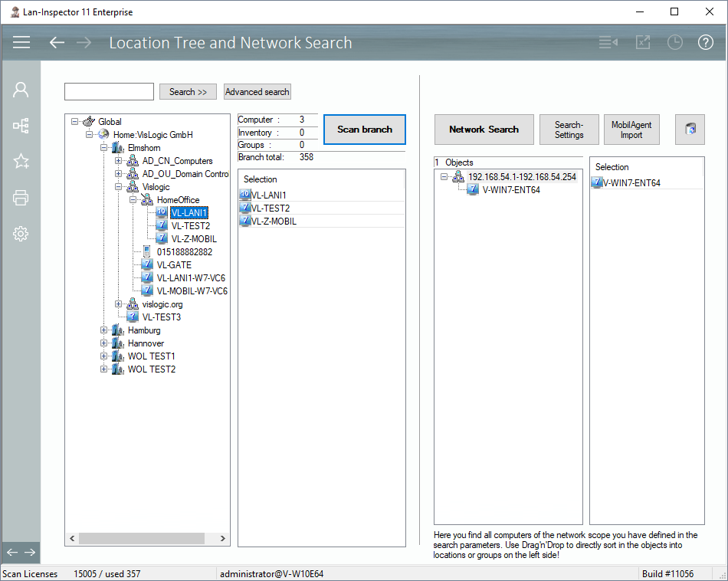Viewport: 728px width, 581px height.
Task: Click the search text input field
Action: [x=109, y=92]
